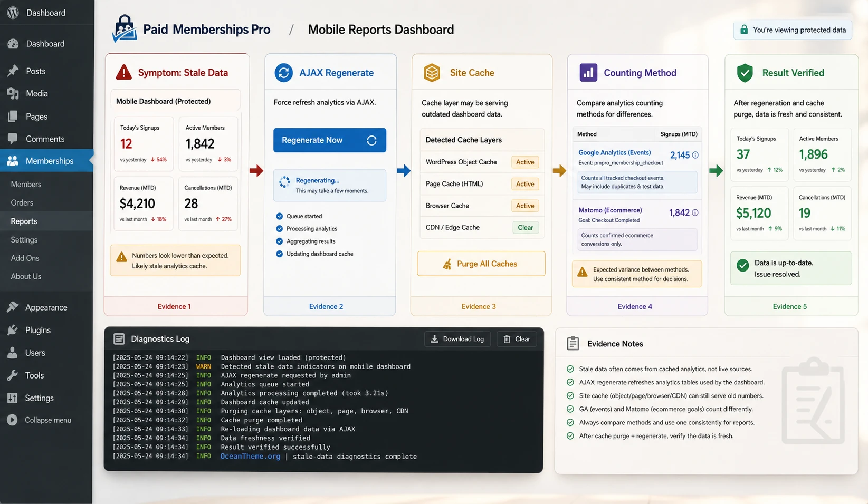
Task: Click the AJAX Regenerate refresh icon
Action: click(x=284, y=72)
